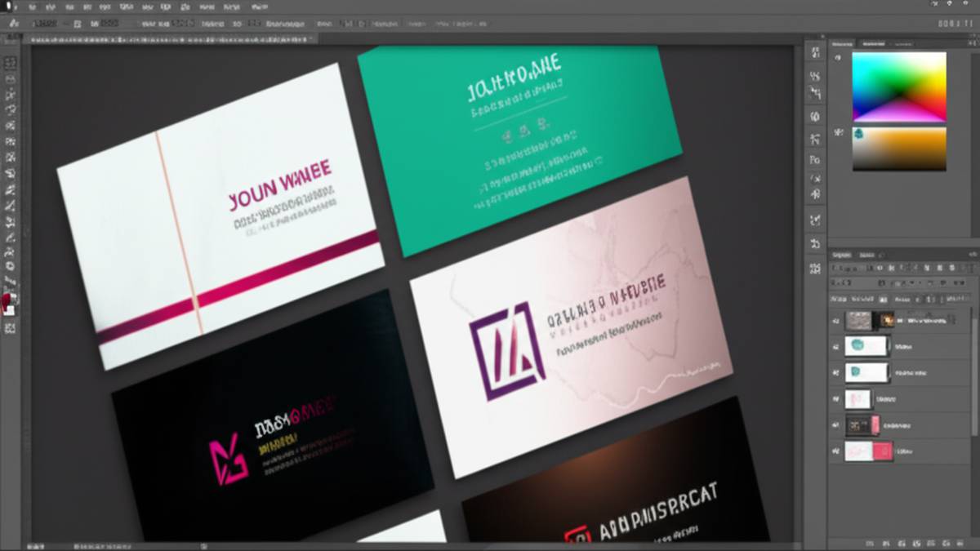The image size is (980, 551).
Task: Switch to the second tab of the color panel
Action: click(874, 42)
